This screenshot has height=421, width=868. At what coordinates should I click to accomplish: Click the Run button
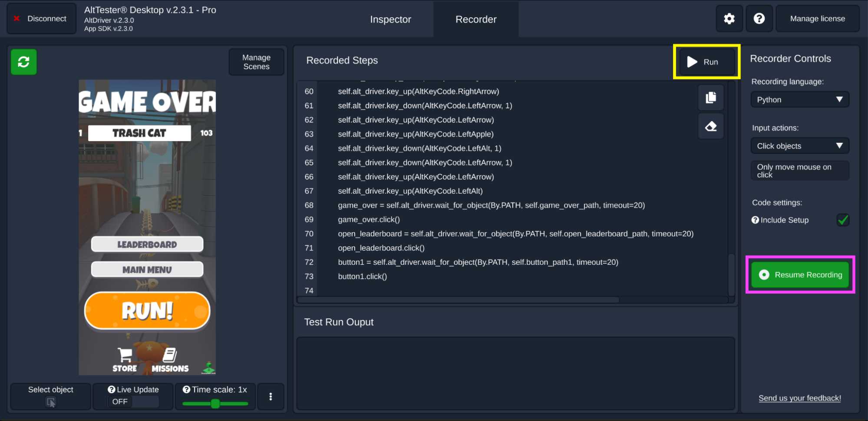pyautogui.click(x=706, y=62)
